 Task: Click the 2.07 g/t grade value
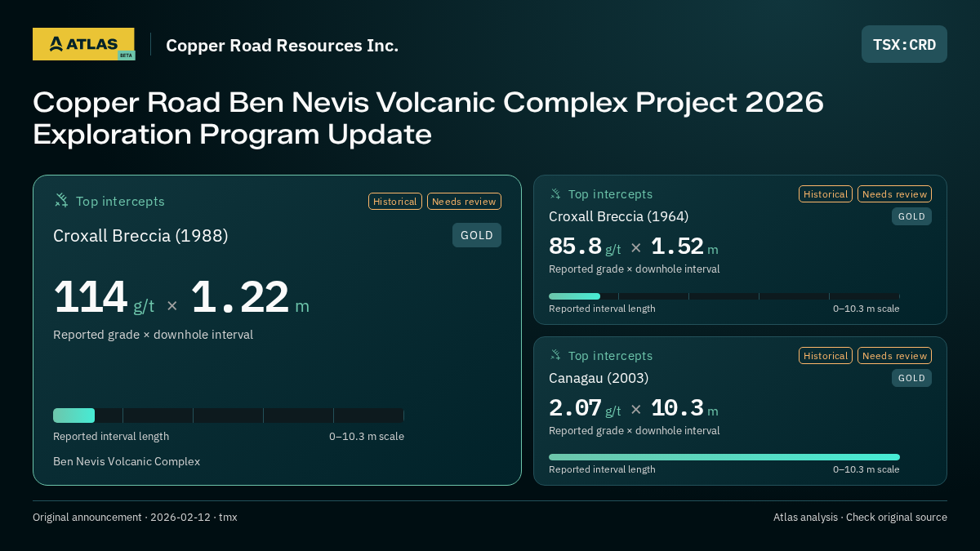click(585, 408)
